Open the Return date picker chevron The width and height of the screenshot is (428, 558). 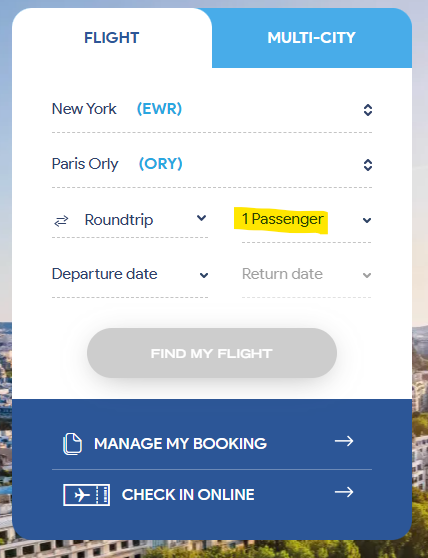(x=367, y=275)
